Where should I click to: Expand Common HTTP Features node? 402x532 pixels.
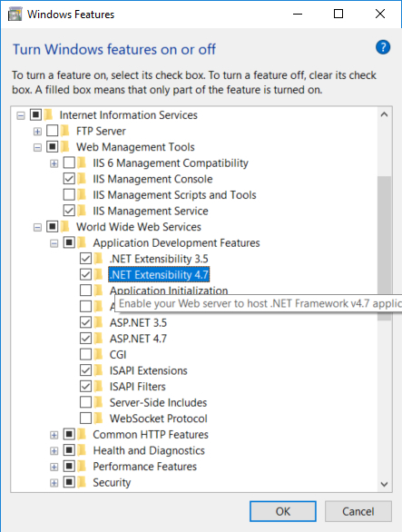pos(54,435)
